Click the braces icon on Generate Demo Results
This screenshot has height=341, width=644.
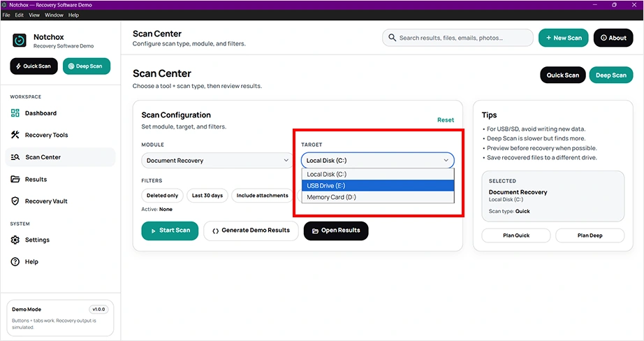216,231
